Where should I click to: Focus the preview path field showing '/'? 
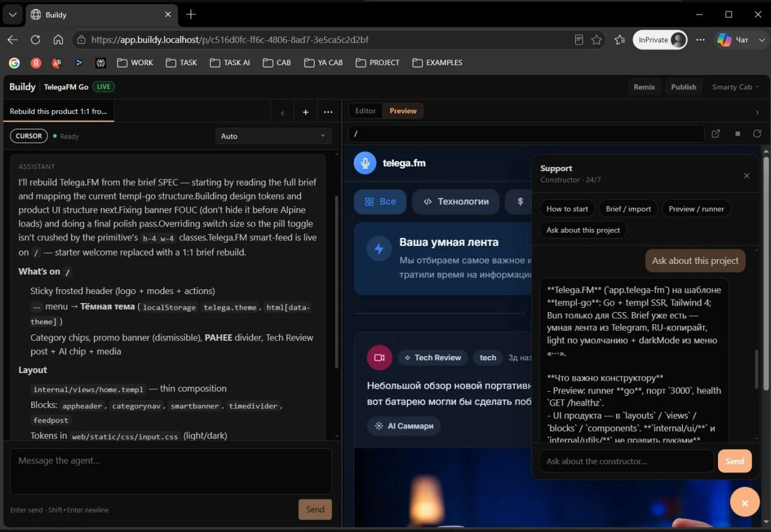(526, 134)
